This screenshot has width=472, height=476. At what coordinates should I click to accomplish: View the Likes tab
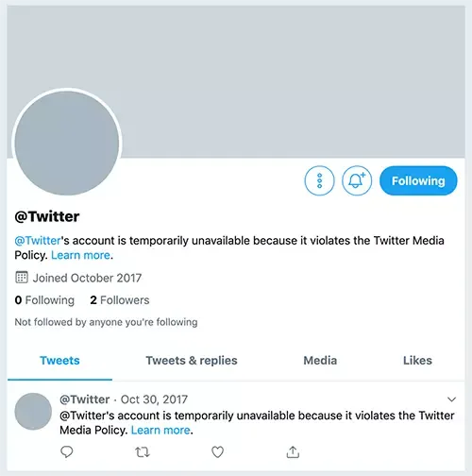[417, 361]
